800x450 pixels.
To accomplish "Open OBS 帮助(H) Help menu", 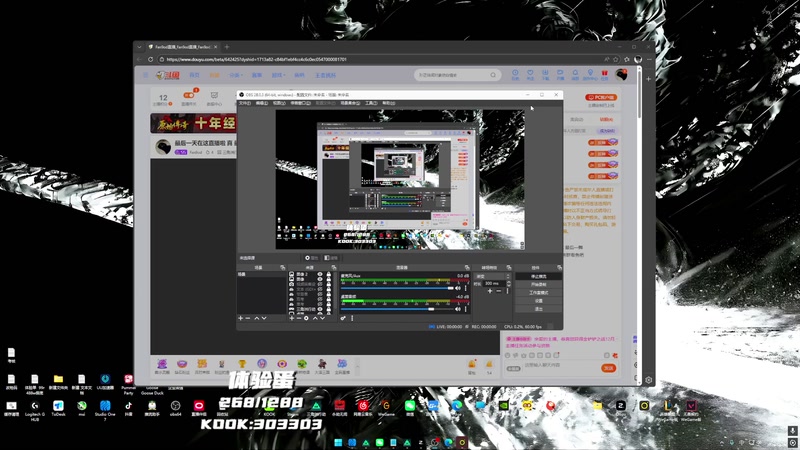I will [x=389, y=103].
